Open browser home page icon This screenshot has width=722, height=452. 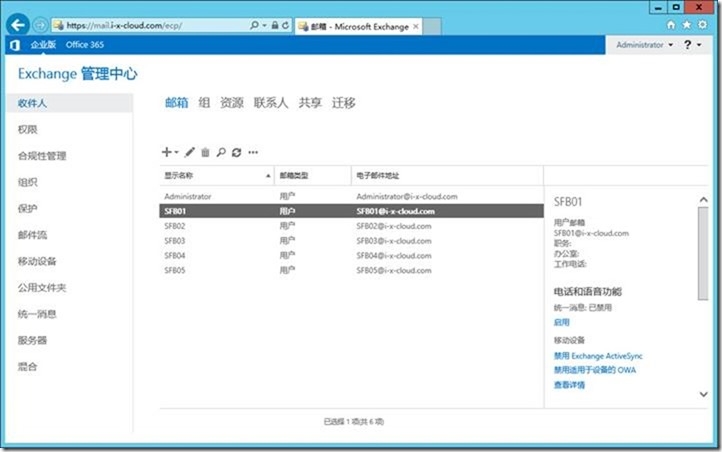671,25
